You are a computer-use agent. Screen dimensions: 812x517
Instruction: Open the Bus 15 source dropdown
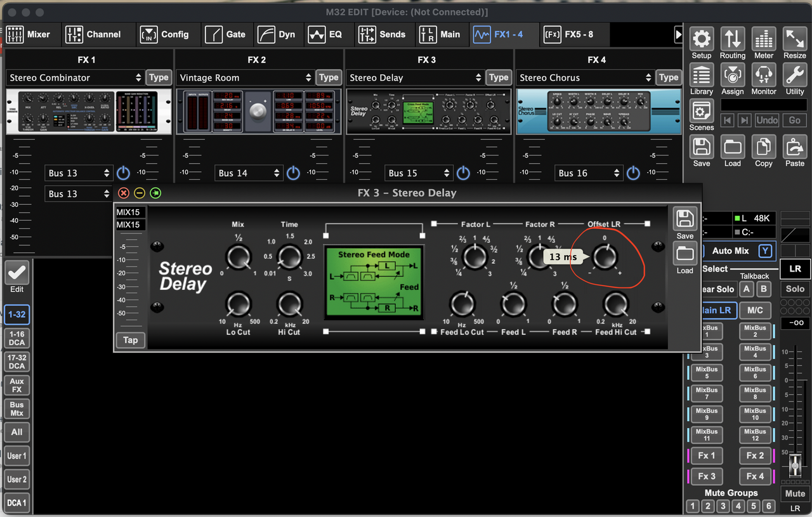click(x=419, y=173)
